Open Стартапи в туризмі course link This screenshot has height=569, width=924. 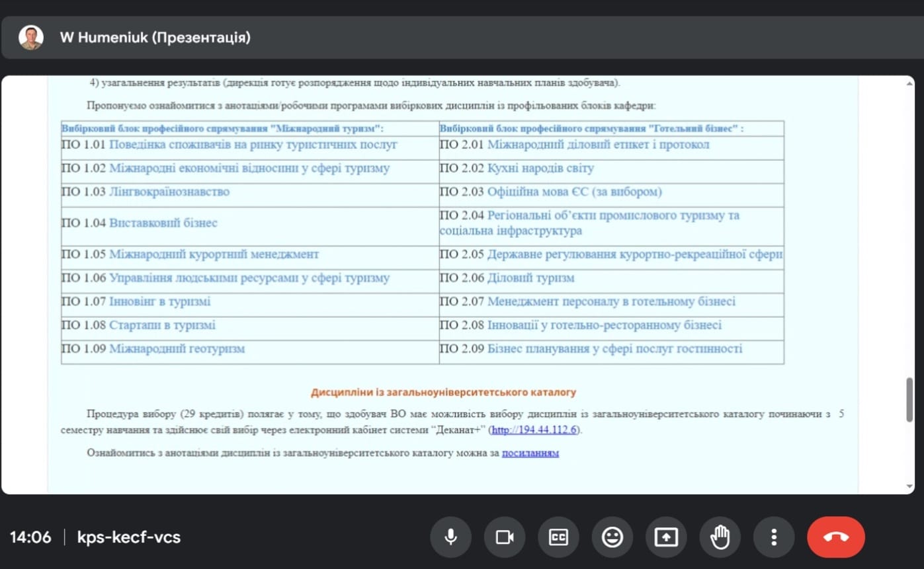pyautogui.click(x=162, y=325)
